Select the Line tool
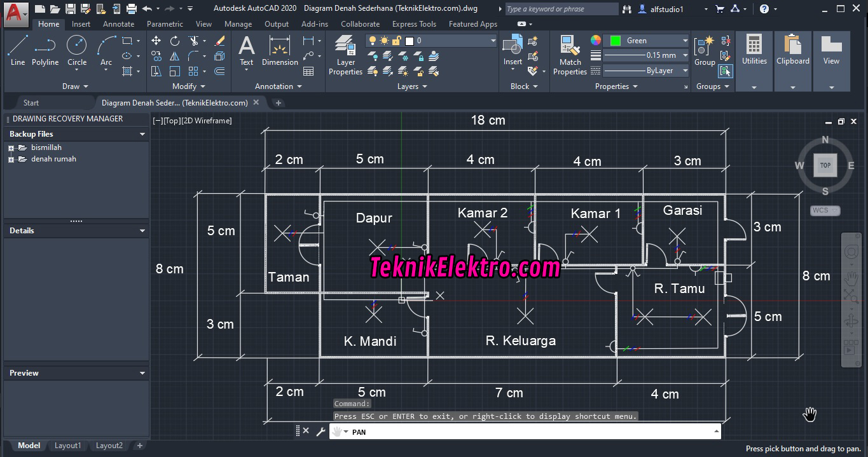This screenshot has height=457, width=868. (18, 51)
